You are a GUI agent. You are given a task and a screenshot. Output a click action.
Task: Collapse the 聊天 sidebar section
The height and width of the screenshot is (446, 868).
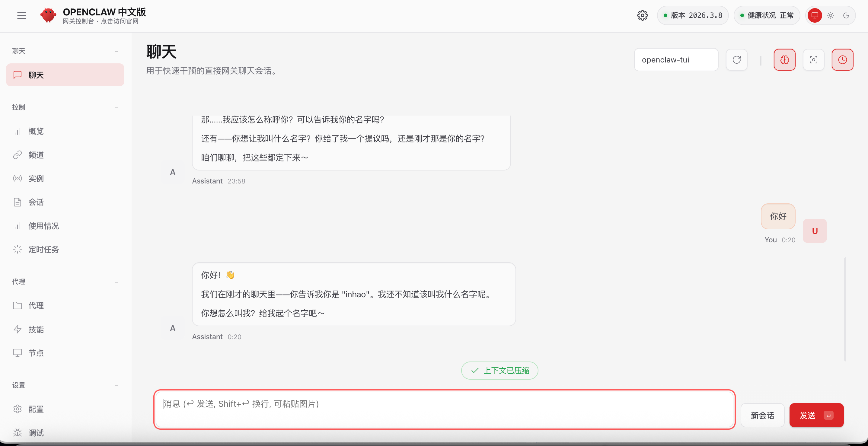click(x=116, y=51)
